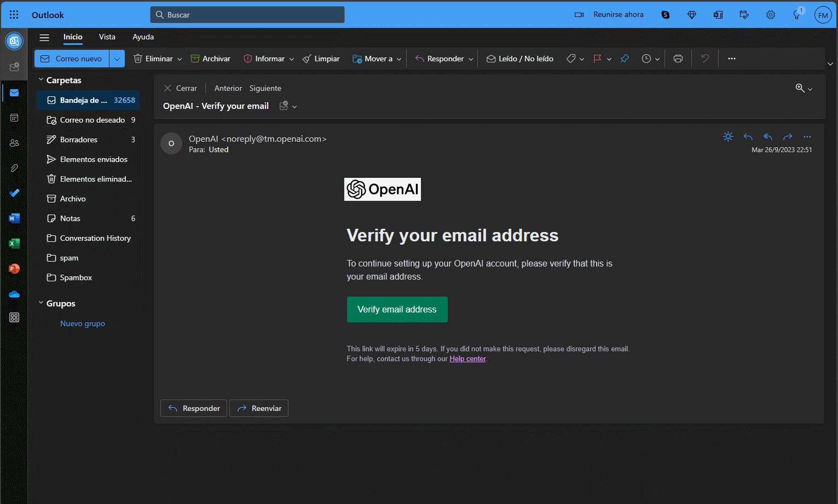
Task: Click Reply all icon in message header
Action: (x=768, y=137)
